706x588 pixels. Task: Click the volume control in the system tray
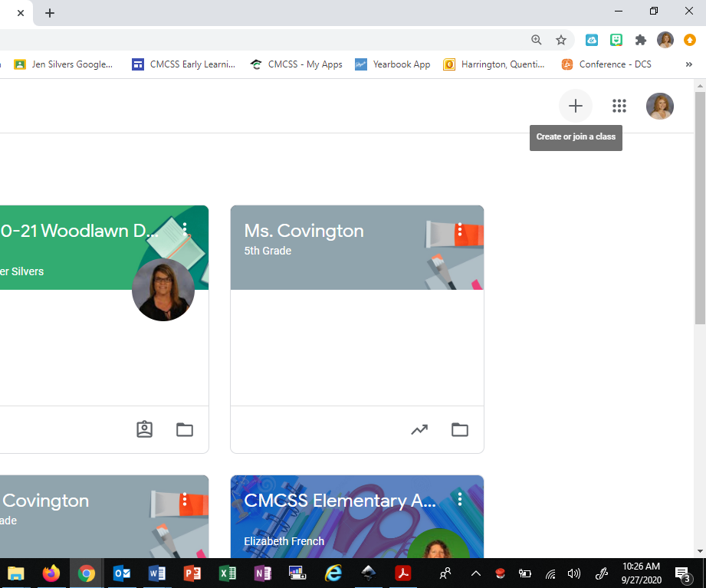(x=574, y=573)
